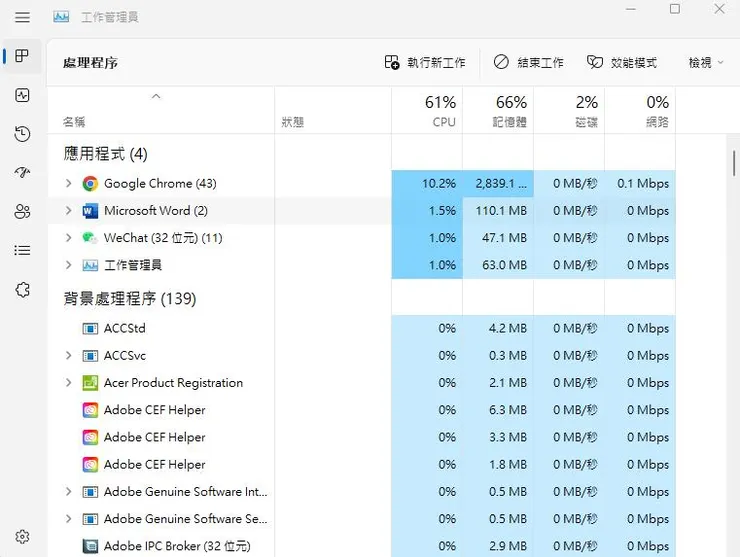Screen dimensions: 740x557
Task: Select Chrome's 2,839.1 memory cell
Action: click(x=498, y=184)
